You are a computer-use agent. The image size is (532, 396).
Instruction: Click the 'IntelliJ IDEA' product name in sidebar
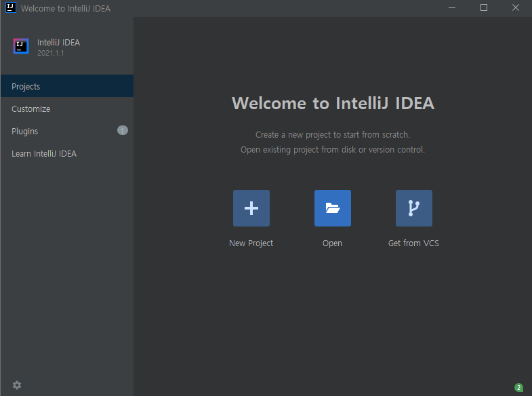[x=59, y=43]
